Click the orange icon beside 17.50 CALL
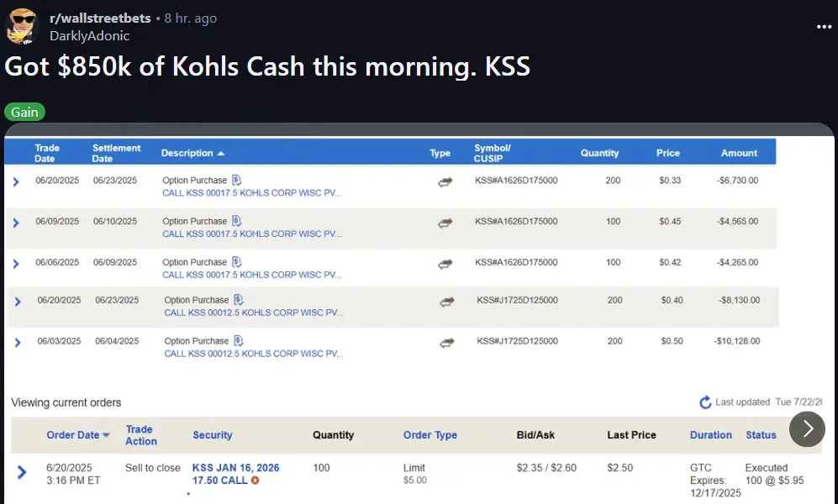Screen dimensions: 838x504 coord(256,480)
